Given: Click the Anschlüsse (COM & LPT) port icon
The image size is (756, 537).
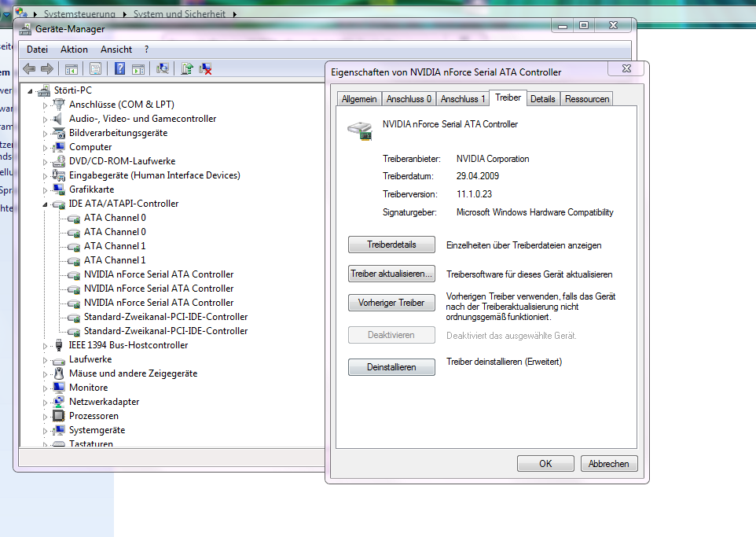Looking at the screenshot, I should [59, 105].
